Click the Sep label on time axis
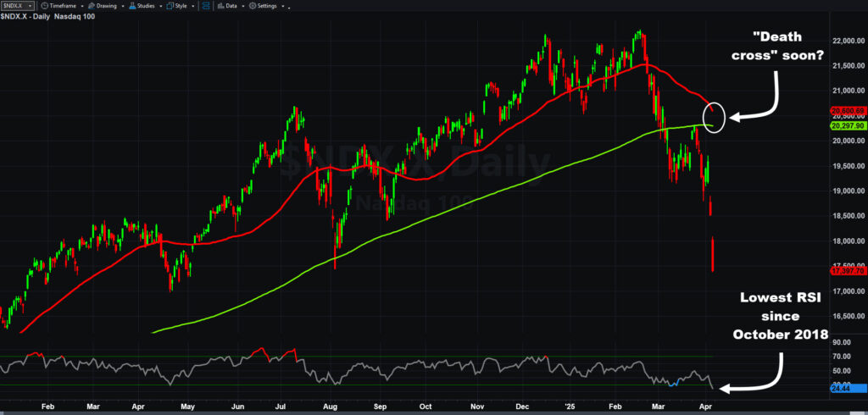Viewport: 868px width, 415px height. (x=381, y=406)
